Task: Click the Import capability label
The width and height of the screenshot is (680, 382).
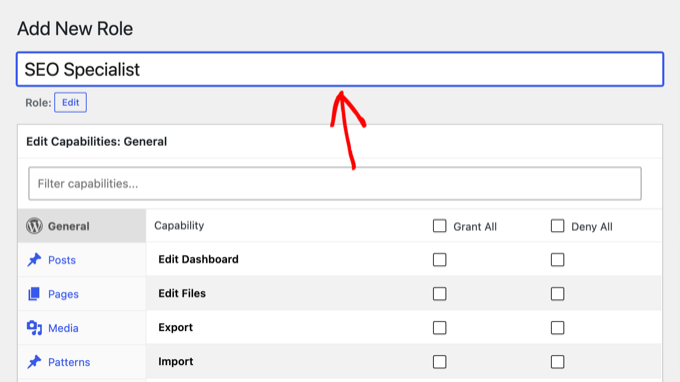Action: (x=176, y=362)
